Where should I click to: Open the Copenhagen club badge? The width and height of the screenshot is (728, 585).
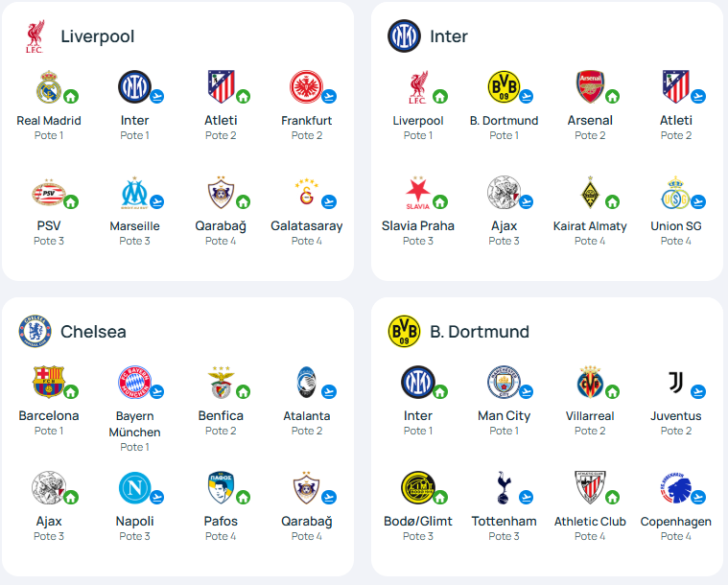[676, 487]
